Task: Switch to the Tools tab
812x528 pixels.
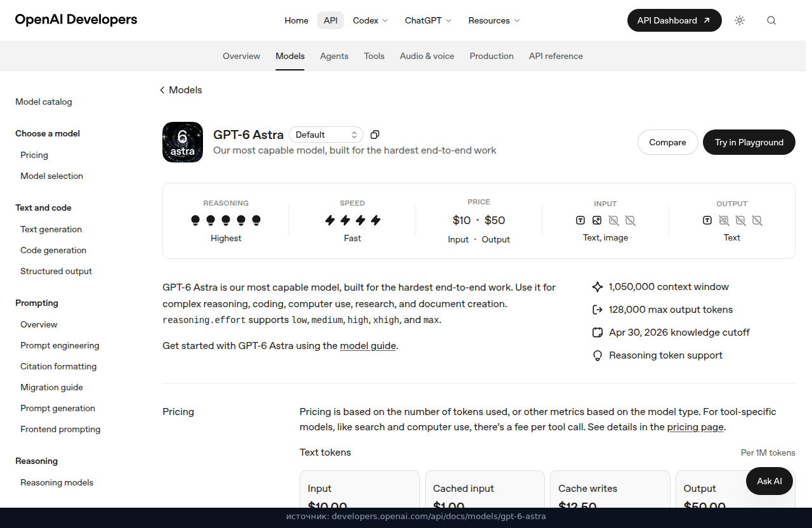Action: click(374, 56)
